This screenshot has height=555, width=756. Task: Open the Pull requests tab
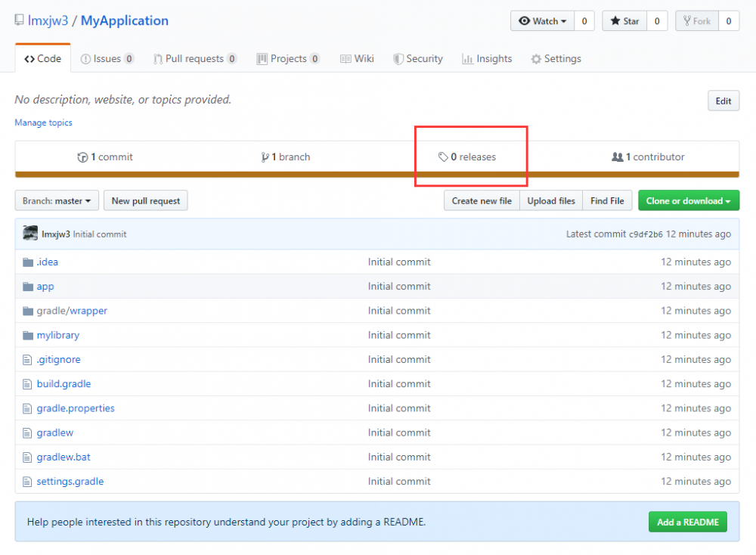click(195, 59)
